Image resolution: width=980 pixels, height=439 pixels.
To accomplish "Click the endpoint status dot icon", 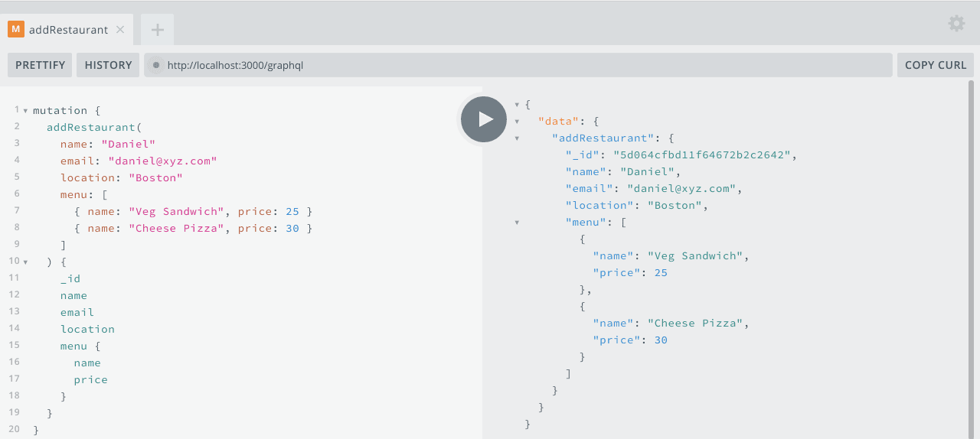I will point(156,65).
